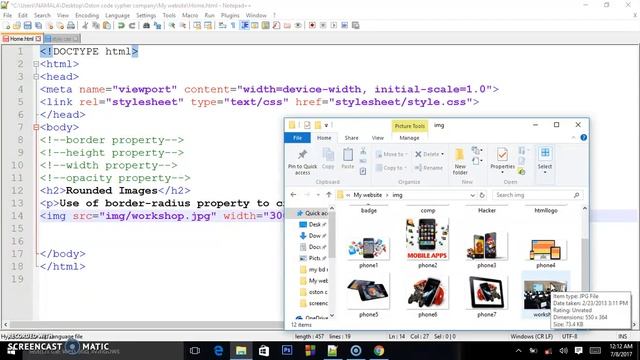Select the phone2 Mobile Apps thumbnail
640x360 pixels.
427,243
